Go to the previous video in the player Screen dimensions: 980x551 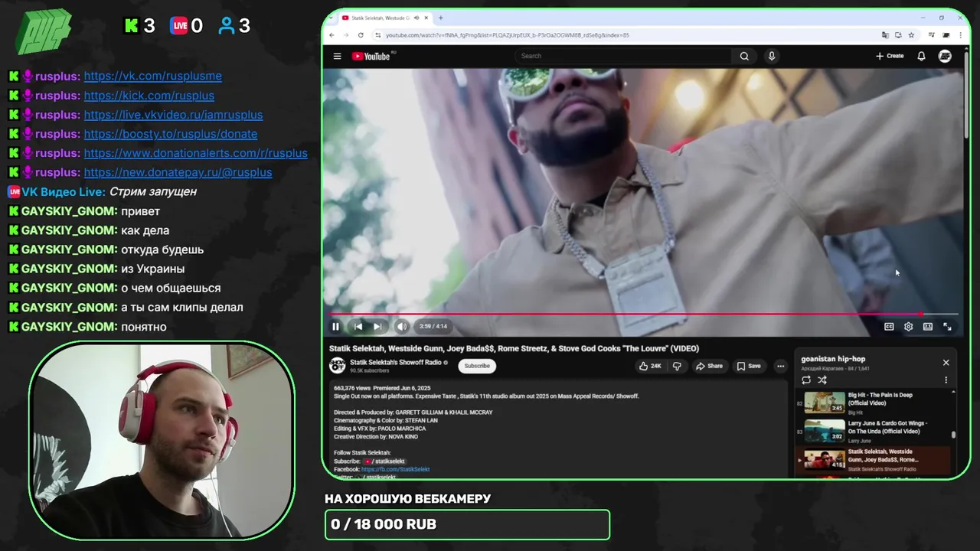[358, 326]
